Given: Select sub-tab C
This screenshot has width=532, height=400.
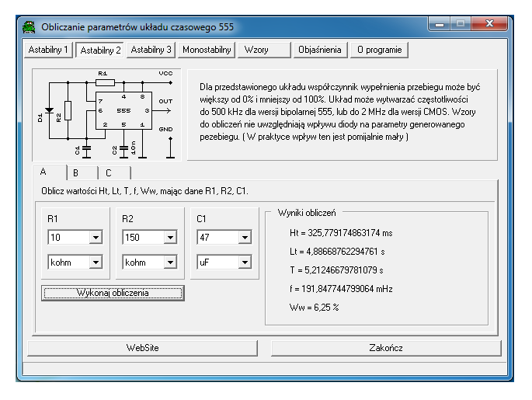Looking at the screenshot, I should [x=115, y=173].
